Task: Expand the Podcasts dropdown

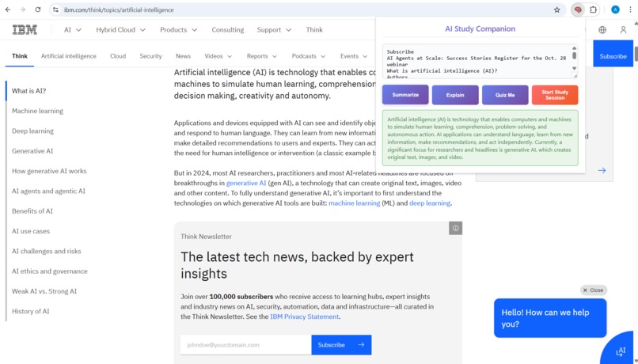Action: point(309,56)
